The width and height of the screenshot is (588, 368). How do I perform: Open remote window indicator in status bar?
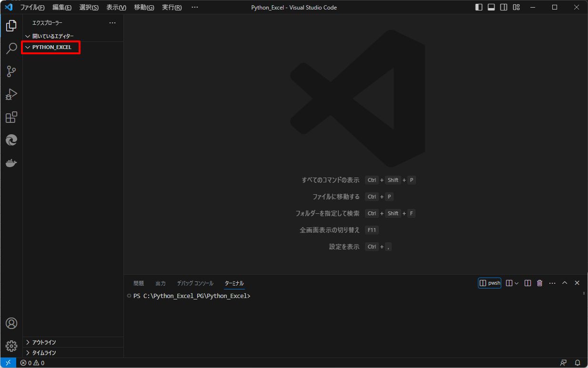tap(8, 363)
